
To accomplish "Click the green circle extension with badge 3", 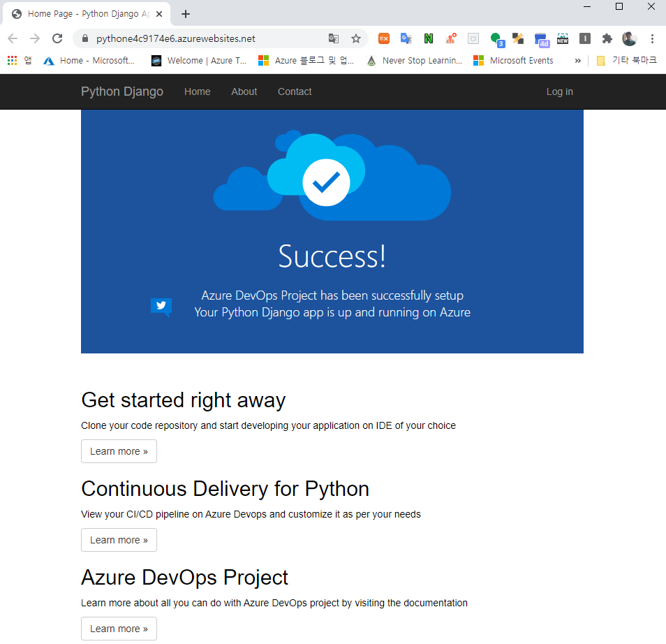I will (496, 40).
